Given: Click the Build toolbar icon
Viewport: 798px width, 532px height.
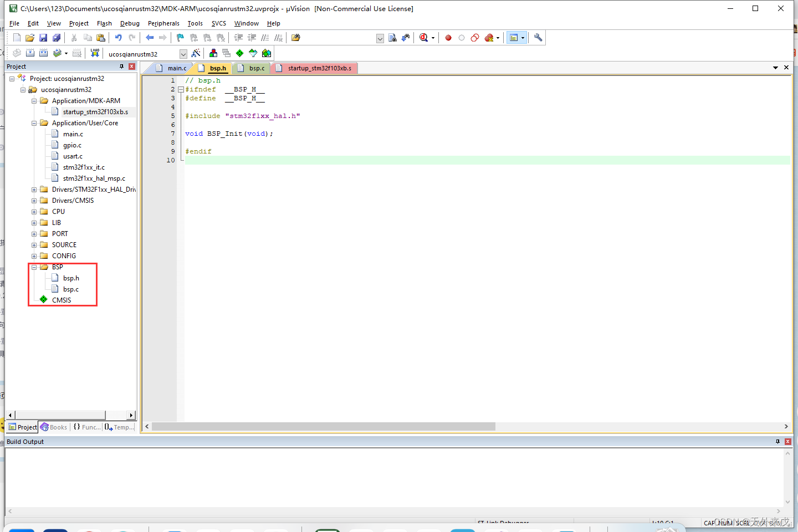Looking at the screenshot, I should coord(30,53).
